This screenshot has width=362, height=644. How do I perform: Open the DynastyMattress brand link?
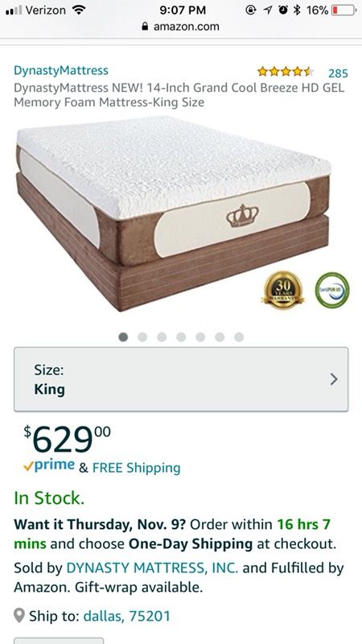[61, 70]
